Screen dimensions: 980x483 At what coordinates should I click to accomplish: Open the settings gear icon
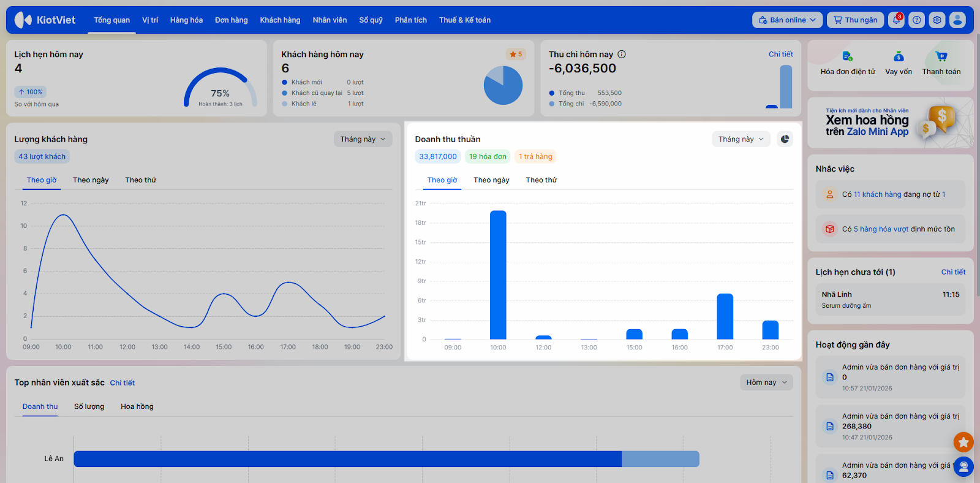tap(937, 20)
